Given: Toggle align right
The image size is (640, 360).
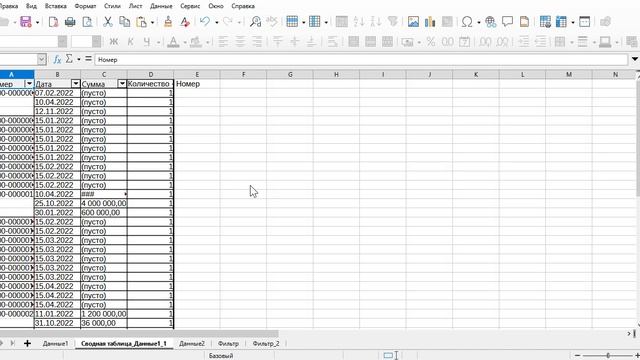Looking at the screenshot, I should click(257, 42).
